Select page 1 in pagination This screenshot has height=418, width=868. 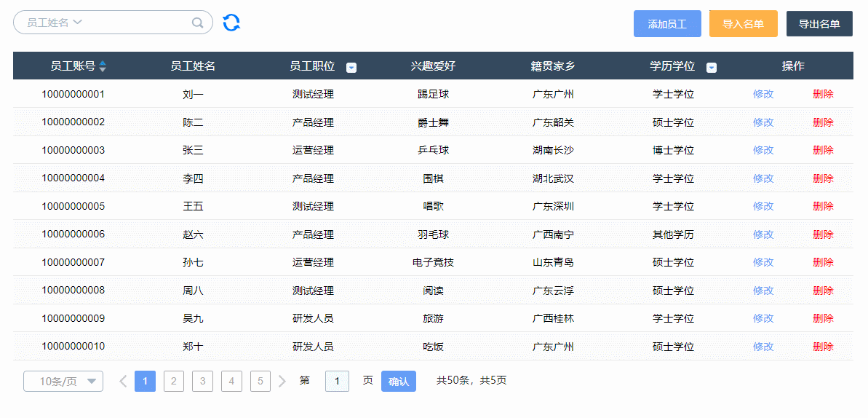click(145, 382)
